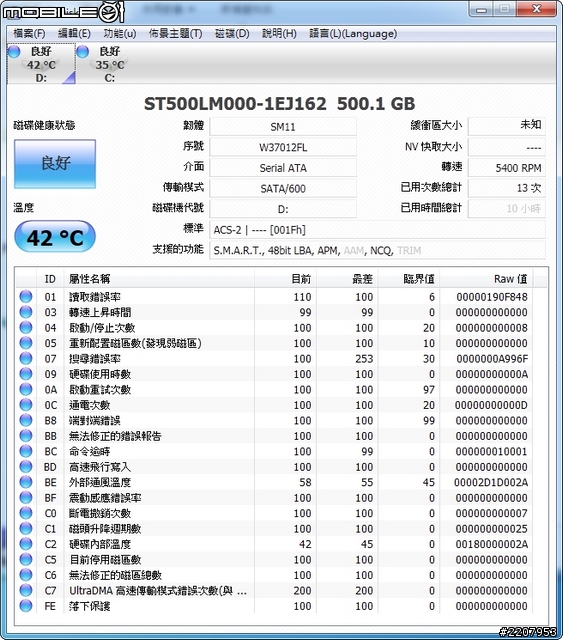Open the 檔案(F) menu
Viewport: 563px width, 640px height.
click(x=29, y=33)
